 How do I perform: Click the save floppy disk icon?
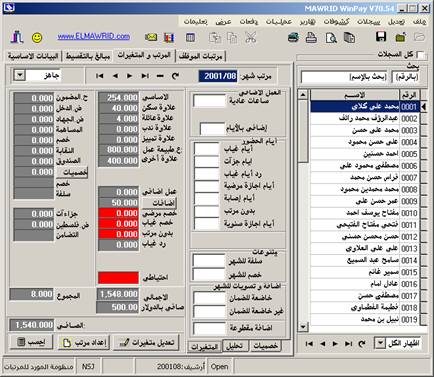tap(381, 37)
